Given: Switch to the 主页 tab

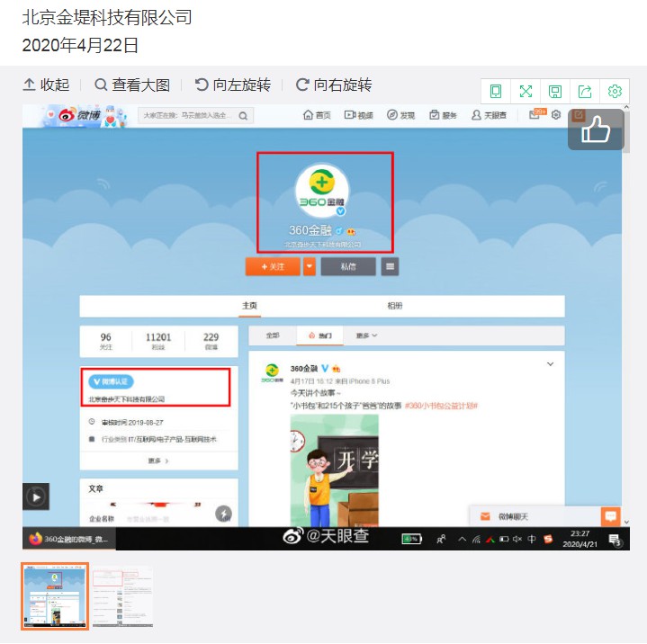Looking at the screenshot, I should [x=249, y=306].
